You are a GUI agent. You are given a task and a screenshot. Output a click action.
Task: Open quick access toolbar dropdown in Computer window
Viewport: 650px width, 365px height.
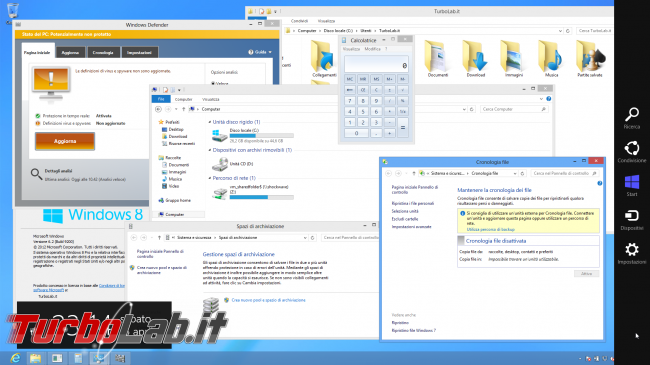pyautogui.click(x=179, y=90)
